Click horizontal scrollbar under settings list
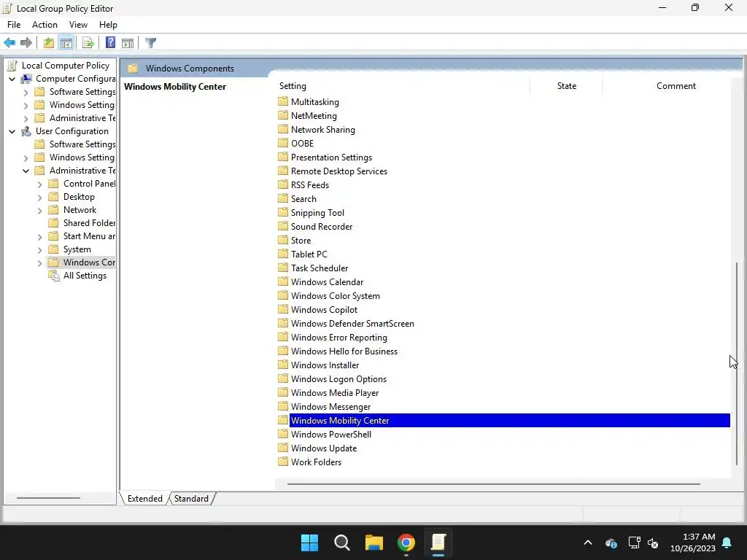 click(494, 484)
